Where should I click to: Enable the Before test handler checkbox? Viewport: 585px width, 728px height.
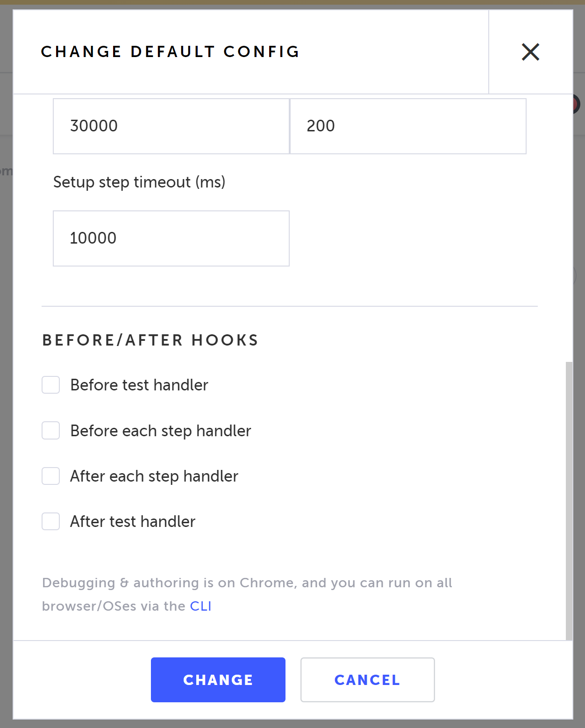click(x=51, y=385)
